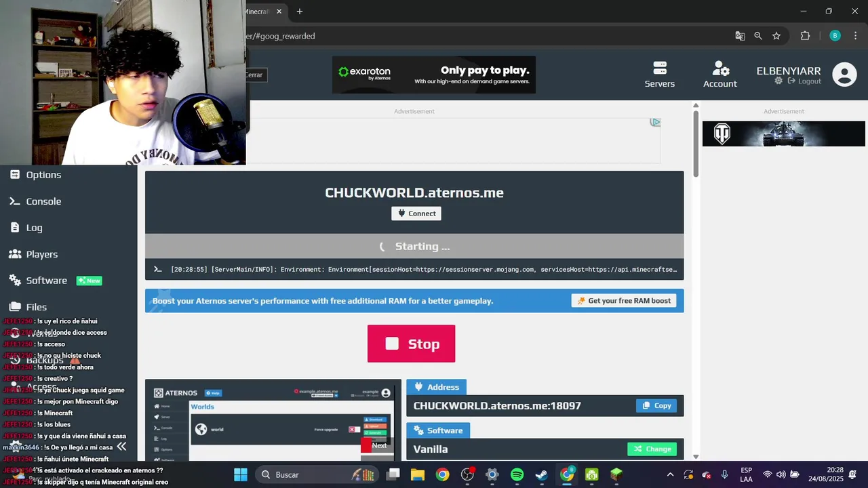Viewport: 868px width, 488px height.
Task: Open the ad info icon
Action: [655, 122]
